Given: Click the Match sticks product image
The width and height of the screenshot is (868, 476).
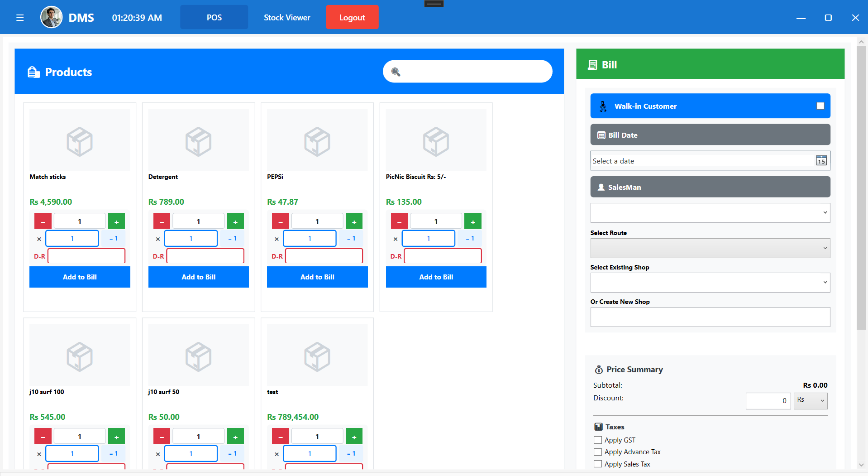Looking at the screenshot, I should coord(80,140).
